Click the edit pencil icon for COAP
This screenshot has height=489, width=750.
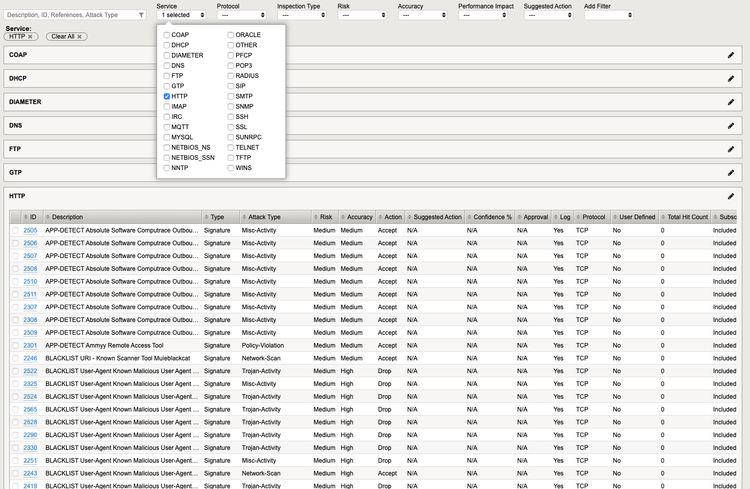click(x=731, y=54)
